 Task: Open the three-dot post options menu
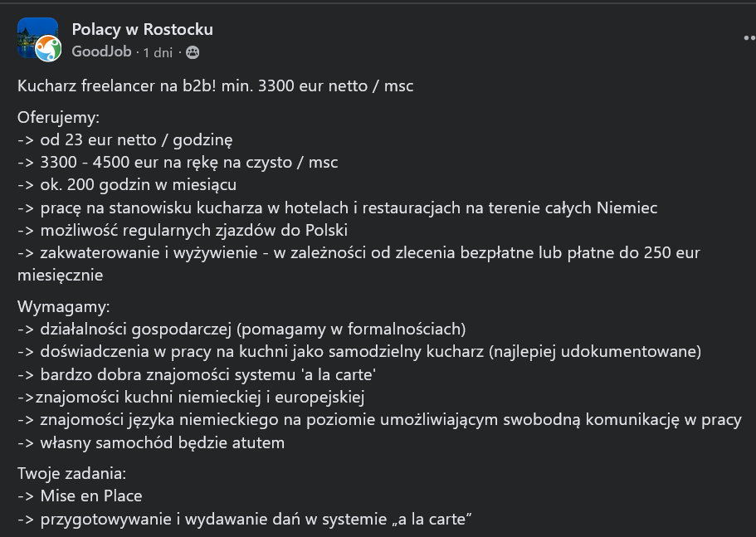pyautogui.click(x=749, y=37)
